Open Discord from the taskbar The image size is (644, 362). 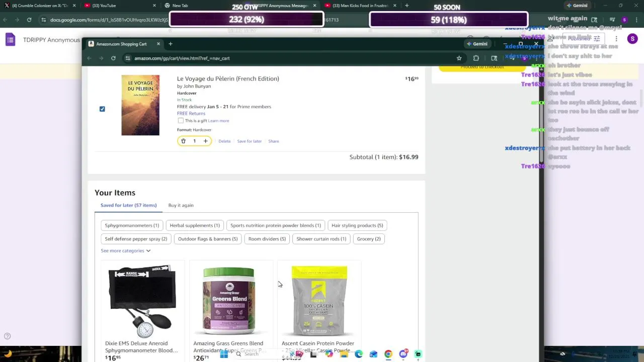(403, 354)
